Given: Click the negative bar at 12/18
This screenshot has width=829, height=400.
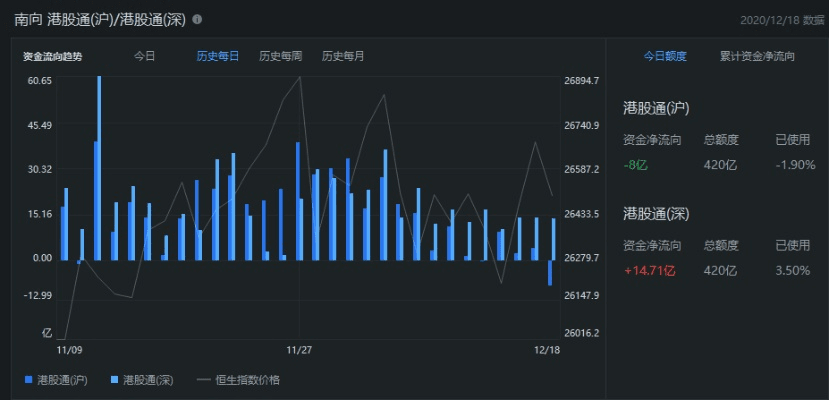Looking at the screenshot, I should pyautogui.click(x=550, y=272).
